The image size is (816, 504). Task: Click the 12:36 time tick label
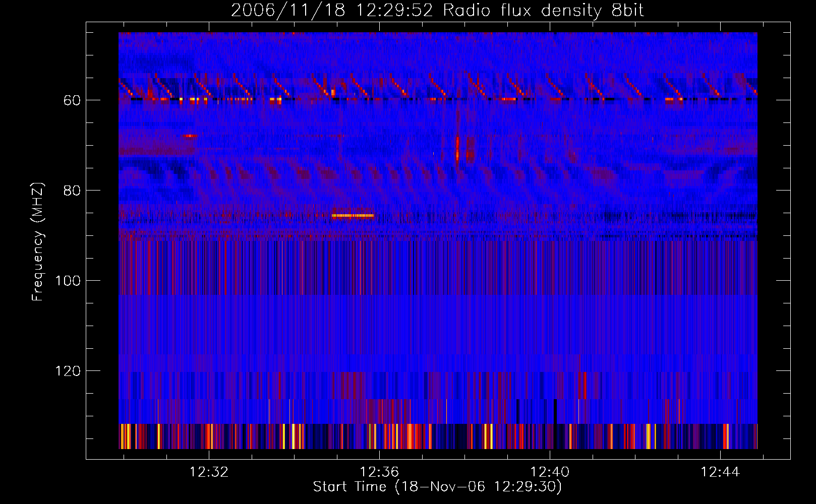tap(379, 472)
